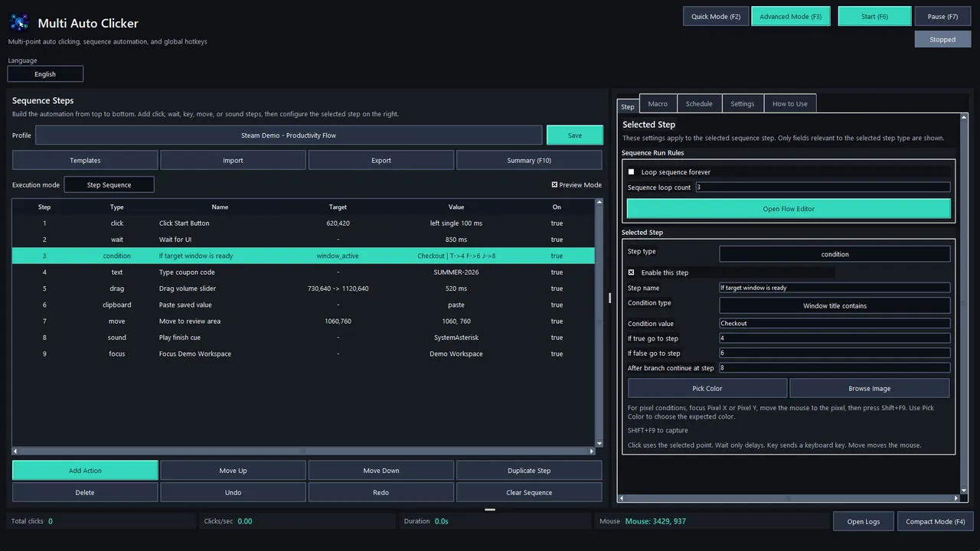Select the Click Start Button step row
980x551 pixels.
pyautogui.click(x=303, y=223)
